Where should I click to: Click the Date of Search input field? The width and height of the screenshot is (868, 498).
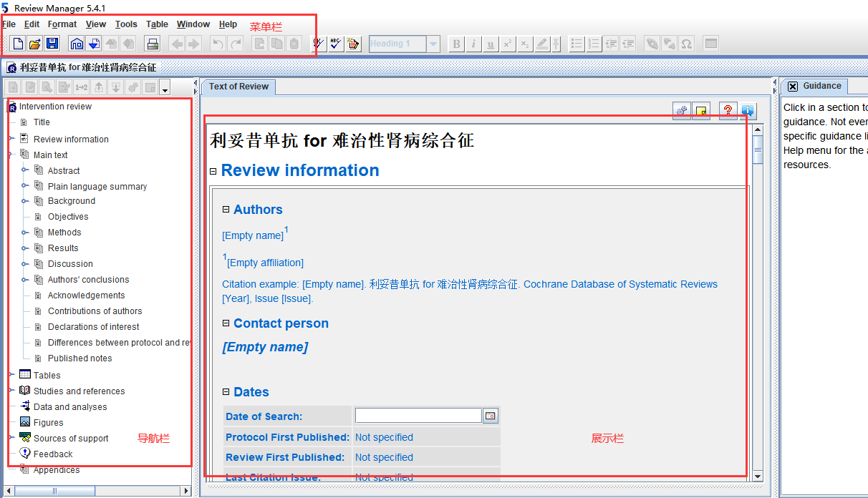pos(418,415)
